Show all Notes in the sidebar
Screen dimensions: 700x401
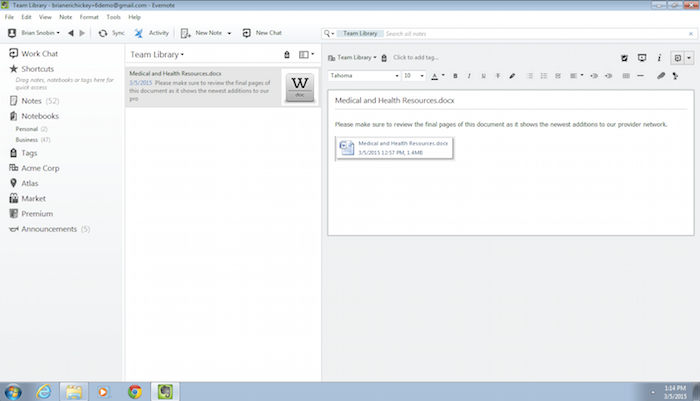point(34,101)
